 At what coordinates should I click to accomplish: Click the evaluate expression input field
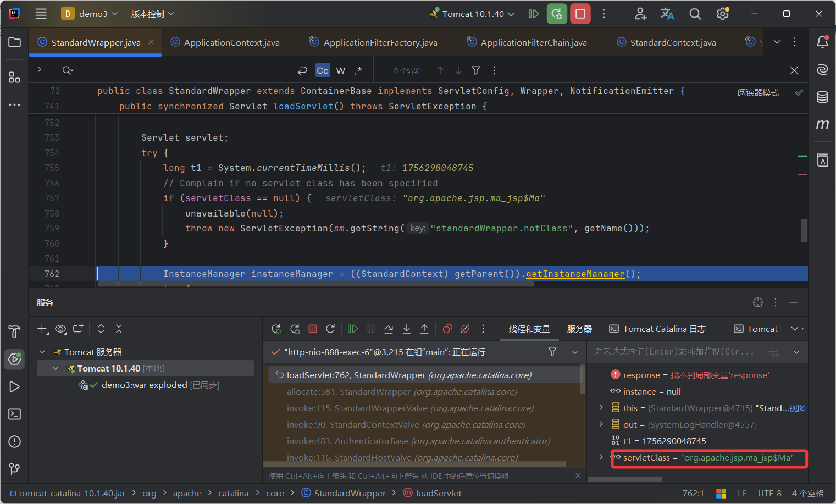(675, 352)
